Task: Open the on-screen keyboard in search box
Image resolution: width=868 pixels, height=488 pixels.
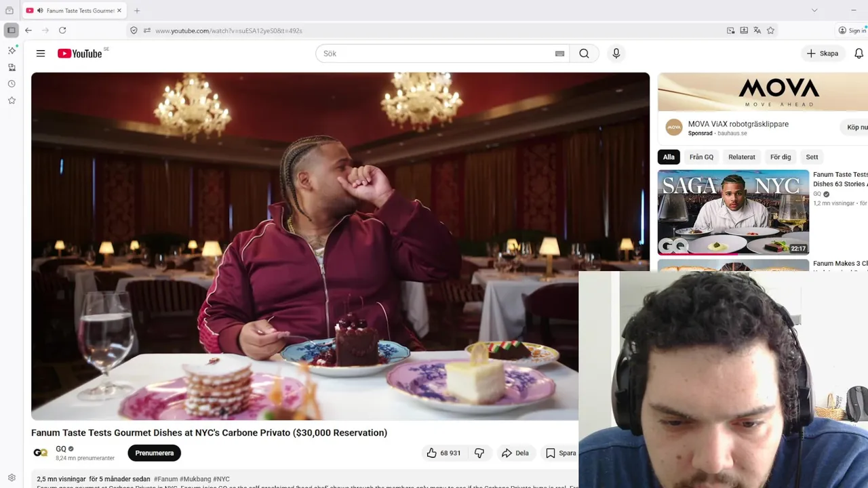Action: [x=559, y=54]
